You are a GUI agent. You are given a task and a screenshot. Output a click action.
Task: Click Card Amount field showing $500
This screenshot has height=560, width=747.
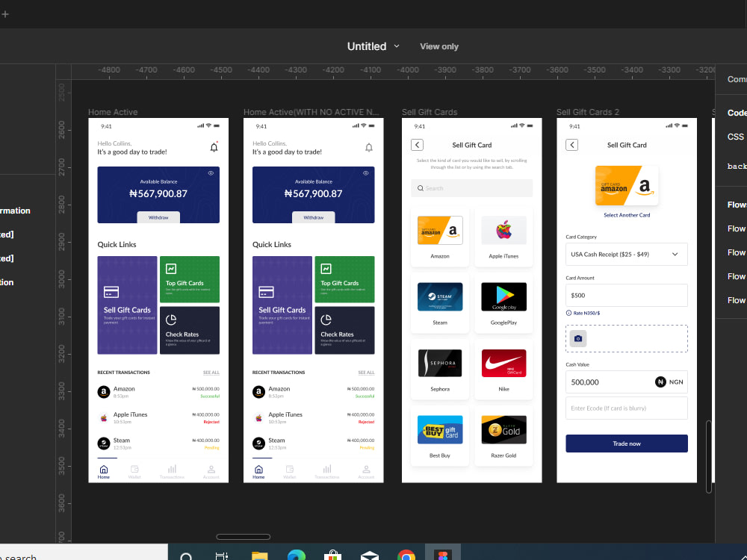click(627, 295)
